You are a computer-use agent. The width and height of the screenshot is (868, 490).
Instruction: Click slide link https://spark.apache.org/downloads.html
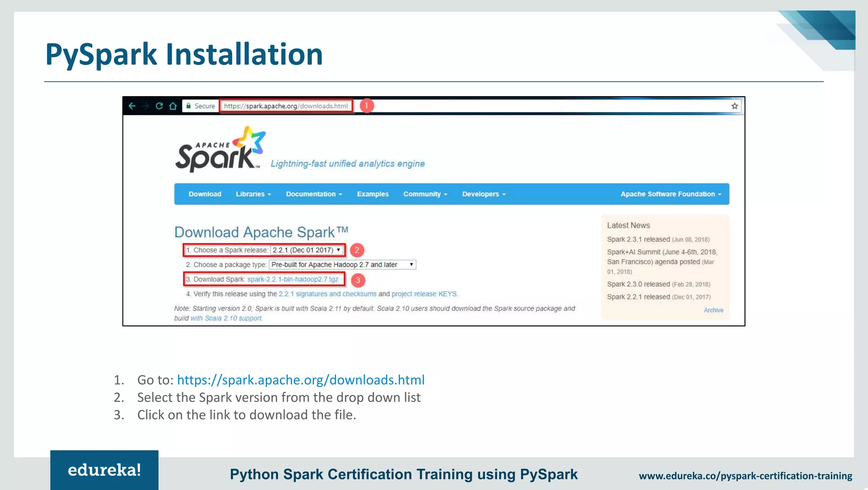tap(301, 380)
